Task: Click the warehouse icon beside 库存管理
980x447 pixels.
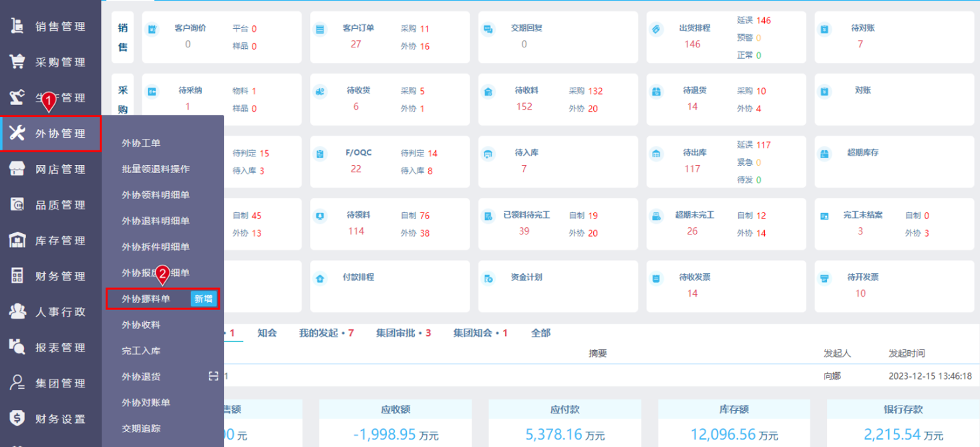Action: 17,241
